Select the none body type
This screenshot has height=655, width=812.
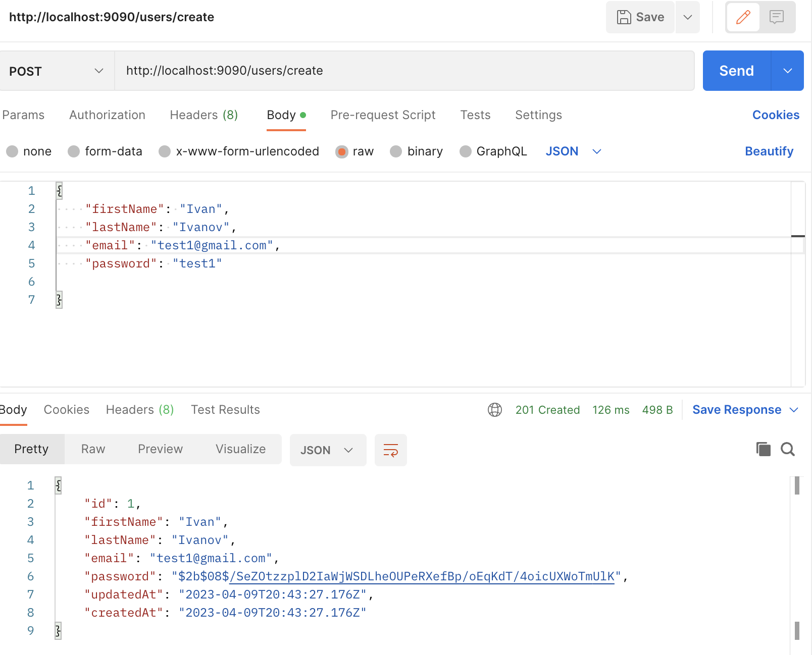pos(13,151)
